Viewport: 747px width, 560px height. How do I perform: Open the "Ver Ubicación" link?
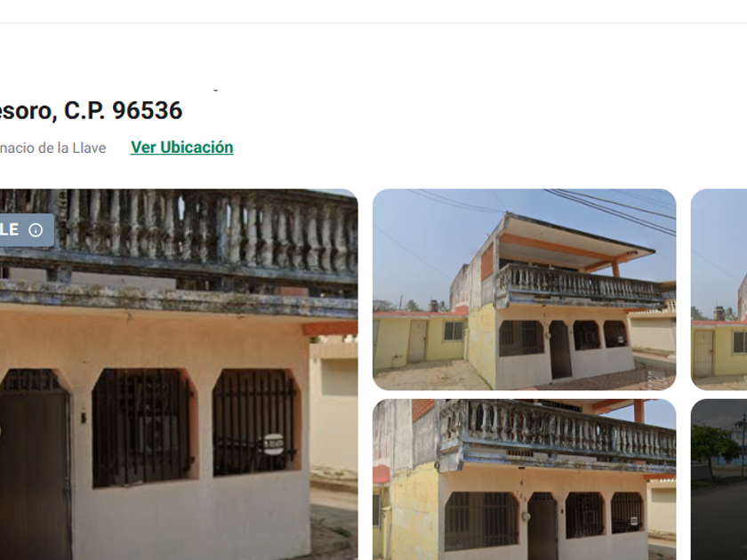tap(182, 148)
